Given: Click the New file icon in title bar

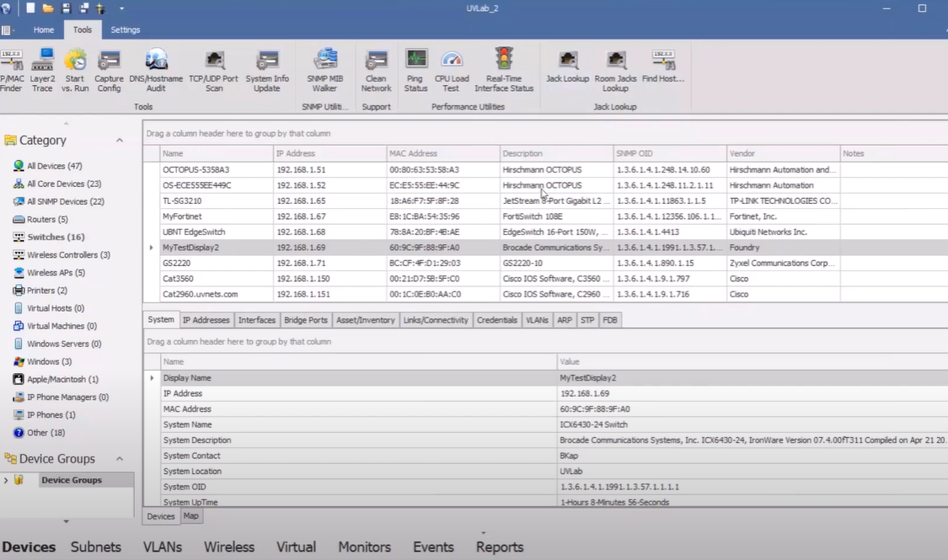Looking at the screenshot, I should click(x=30, y=8).
